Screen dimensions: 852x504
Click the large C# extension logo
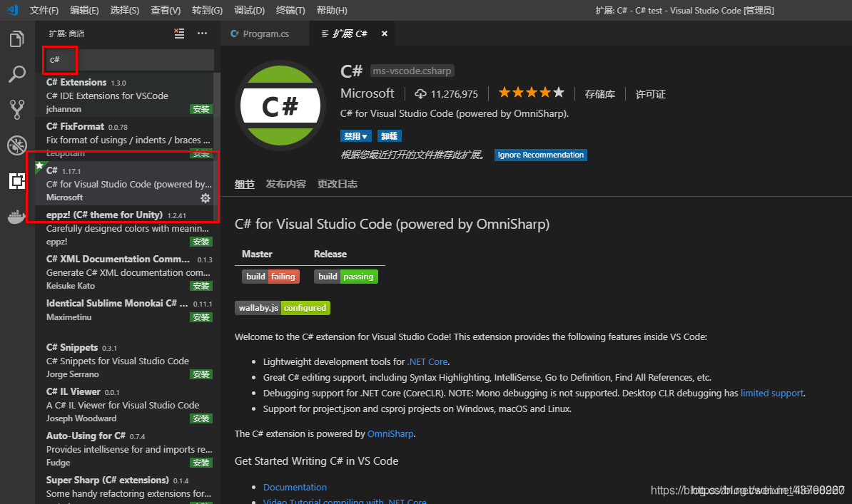point(280,106)
